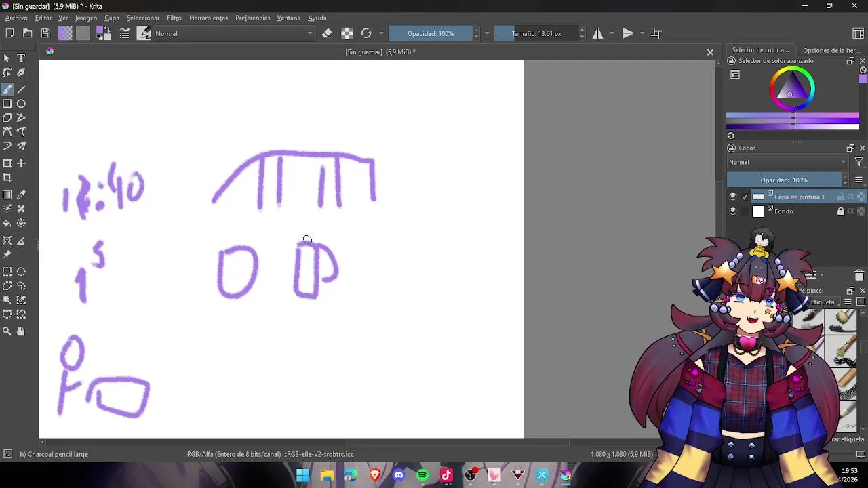
Task: Toggle horizontal mirror drawing
Action: (597, 33)
